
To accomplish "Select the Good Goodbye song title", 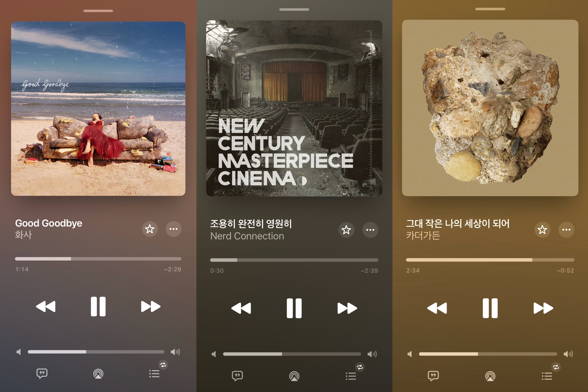I will 49,223.
